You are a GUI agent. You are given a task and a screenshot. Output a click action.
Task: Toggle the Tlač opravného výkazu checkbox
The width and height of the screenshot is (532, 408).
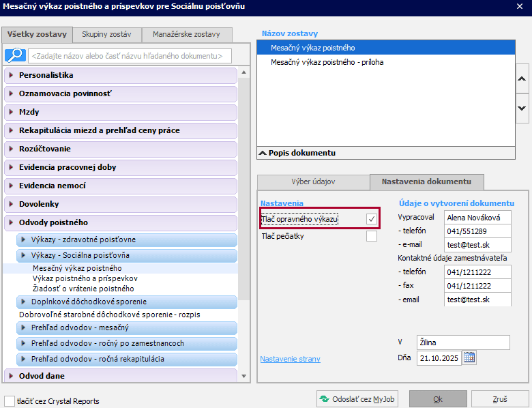tap(372, 218)
